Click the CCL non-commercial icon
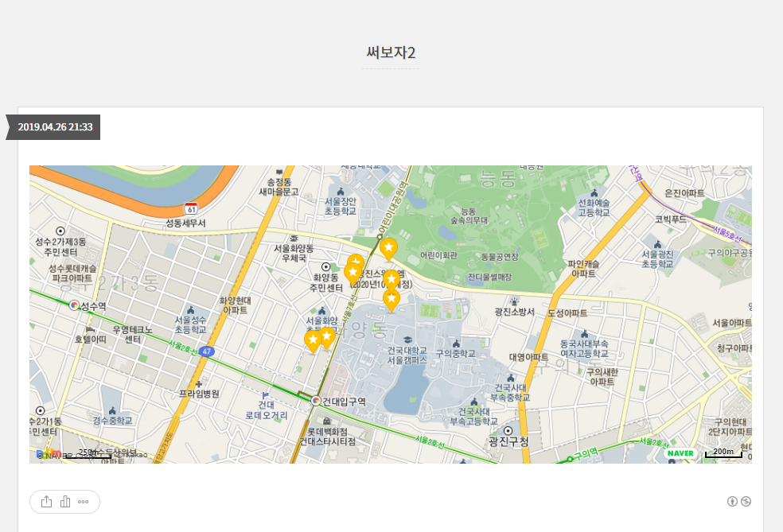 click(746, 502)
